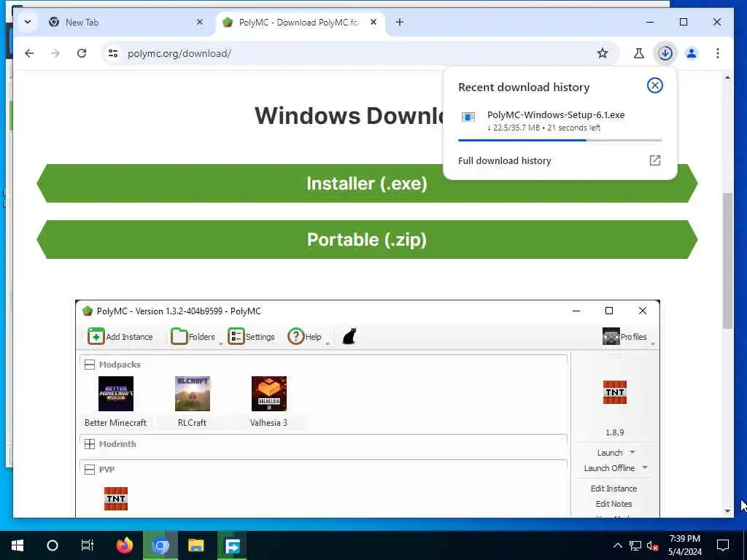This screenshot has width=747, height=560.
Task: Open Cortana search circle on taskbar
Action: coord(53,545)
